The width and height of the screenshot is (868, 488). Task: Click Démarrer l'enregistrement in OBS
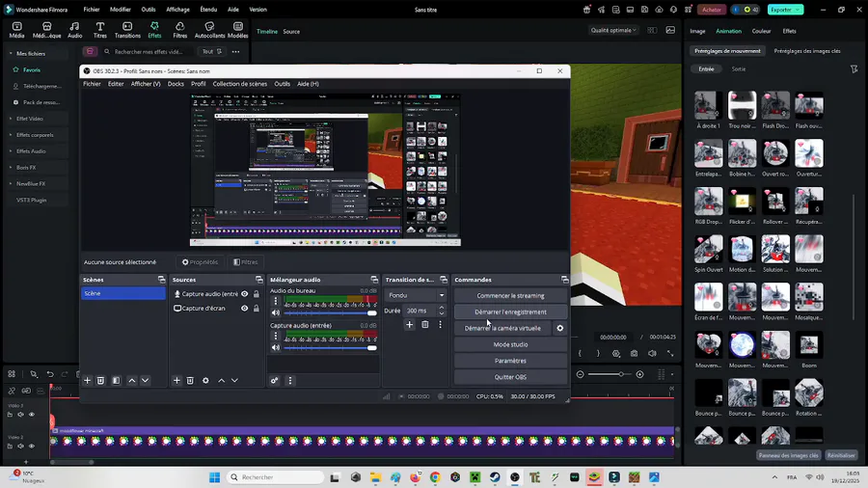[x=510, y=312]
